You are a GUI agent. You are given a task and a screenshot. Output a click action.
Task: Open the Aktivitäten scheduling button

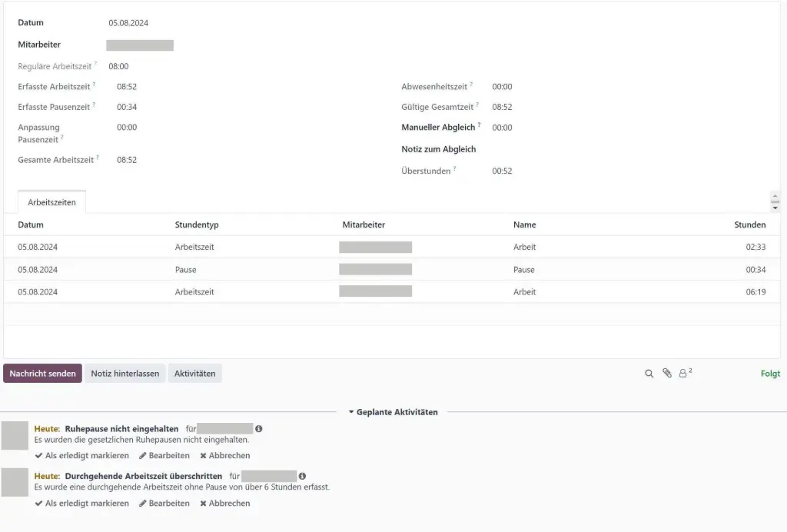(x=194, y=374)
